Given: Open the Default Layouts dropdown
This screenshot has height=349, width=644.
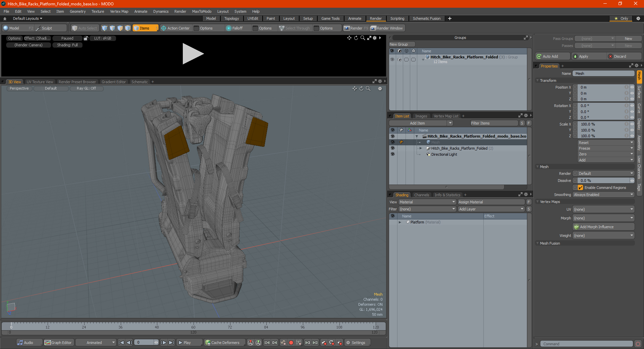Looking at the screenshot, I should tap(28, 18).
